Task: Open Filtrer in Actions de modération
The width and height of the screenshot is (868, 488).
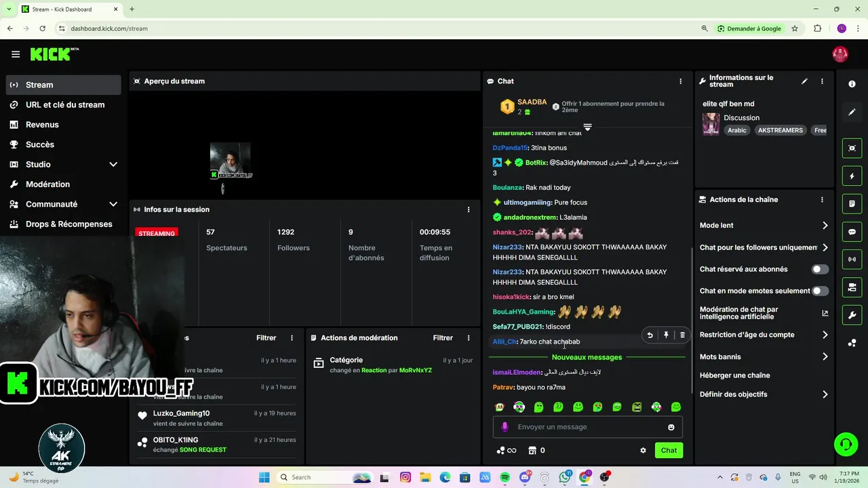Action: click(x=443, y=338)
